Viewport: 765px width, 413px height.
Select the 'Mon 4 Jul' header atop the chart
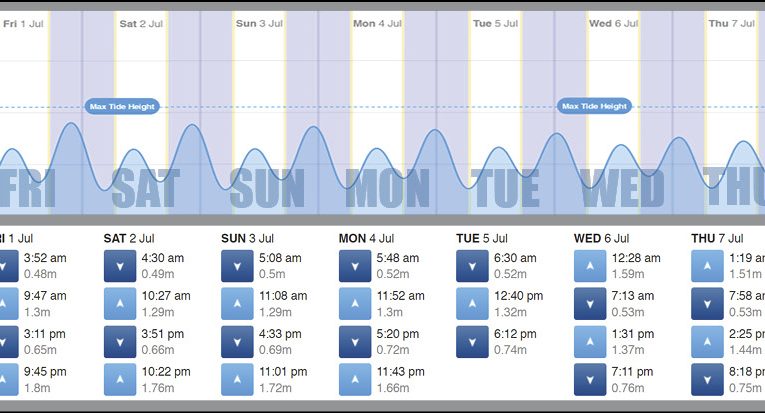click(x=377, y=23)
